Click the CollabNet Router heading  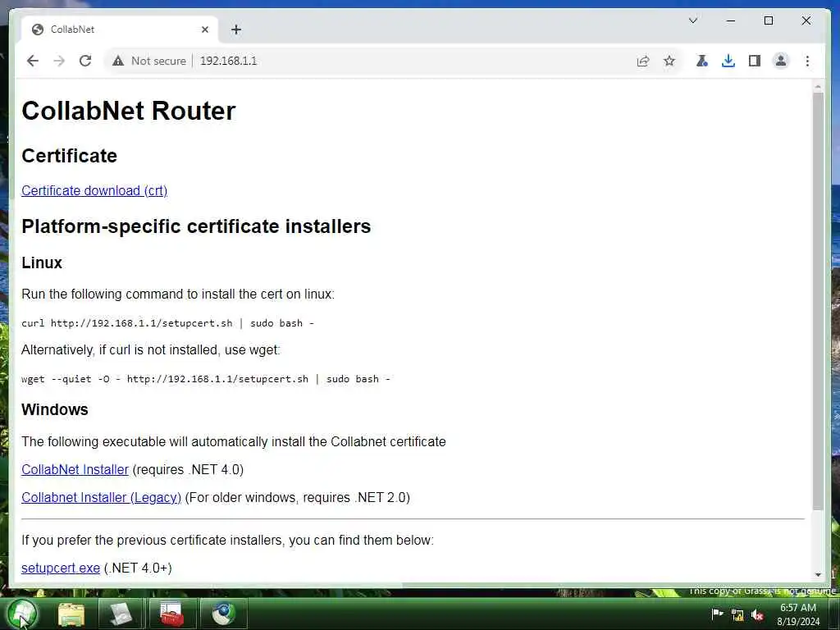[x=129, y=111]
